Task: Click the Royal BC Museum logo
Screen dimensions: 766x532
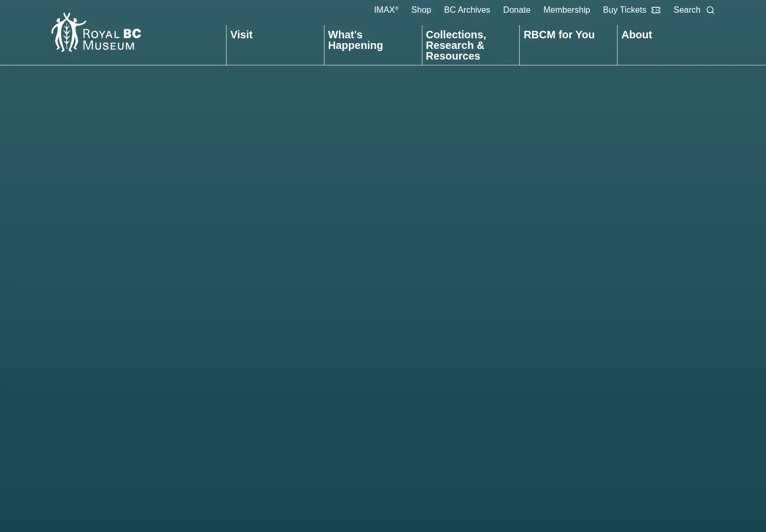Action: pyautogui.click(x=96, y=32)
